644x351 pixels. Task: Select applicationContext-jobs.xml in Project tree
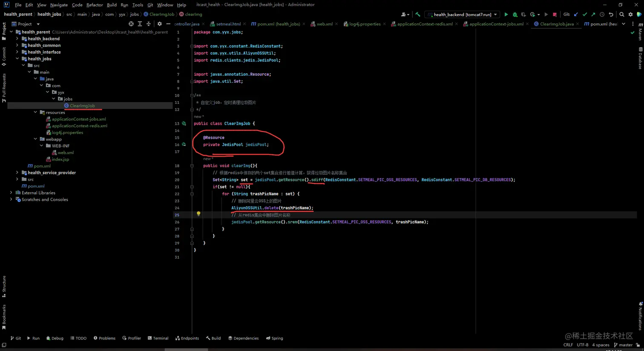[76, 119]
